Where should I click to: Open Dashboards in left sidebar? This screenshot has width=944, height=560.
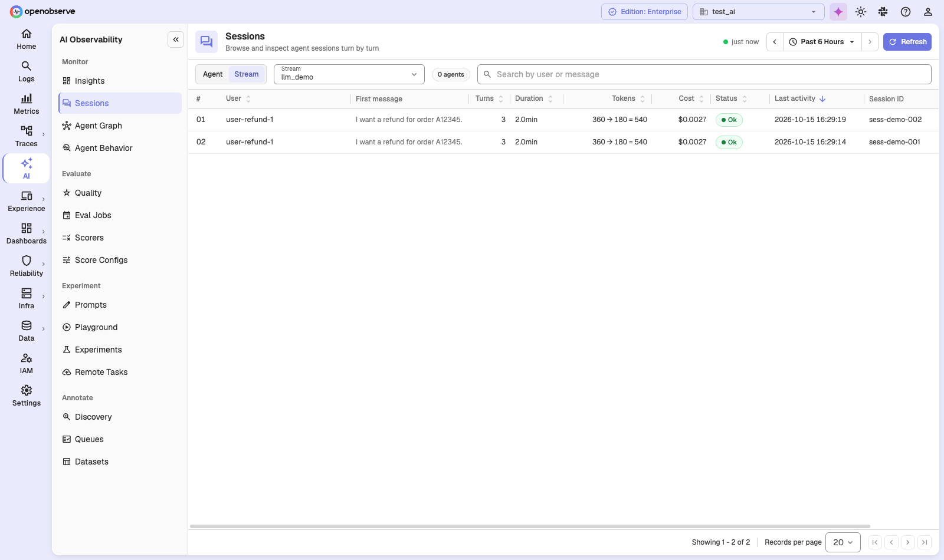[26, 234]
